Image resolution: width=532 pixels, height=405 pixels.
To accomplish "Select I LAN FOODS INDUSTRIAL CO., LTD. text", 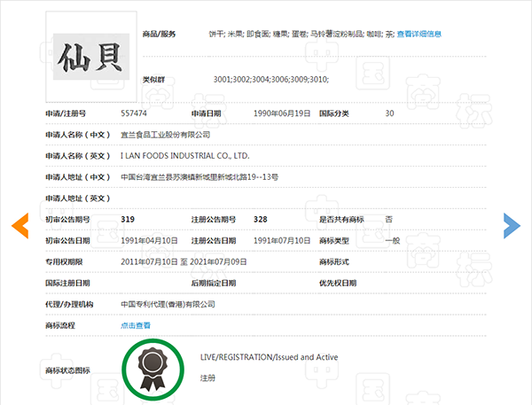I will pyautogui.click(x=185, y=156).
